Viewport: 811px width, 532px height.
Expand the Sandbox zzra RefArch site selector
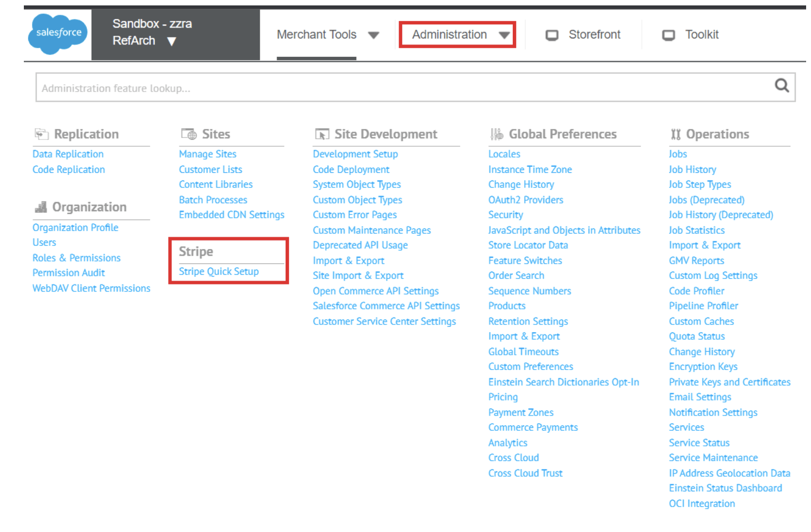[x=176, y=35]
